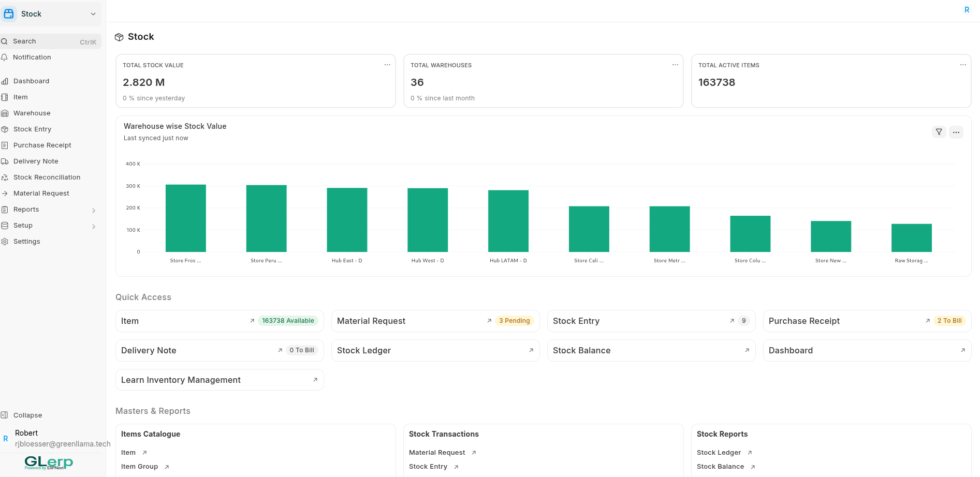
Task: Open Total Stock Value card options menu
Action: [387, 65]
